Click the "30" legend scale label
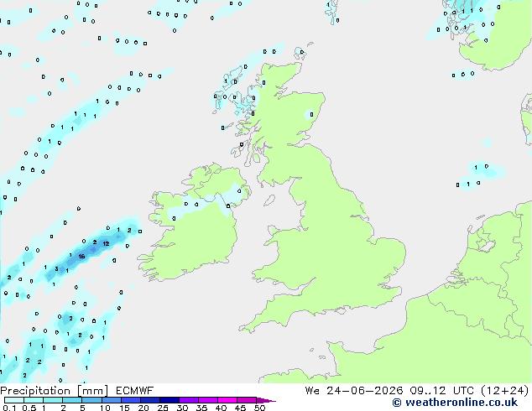Image resolution: width=532 pixels, height=411 pixels. [x=183, y=408]
